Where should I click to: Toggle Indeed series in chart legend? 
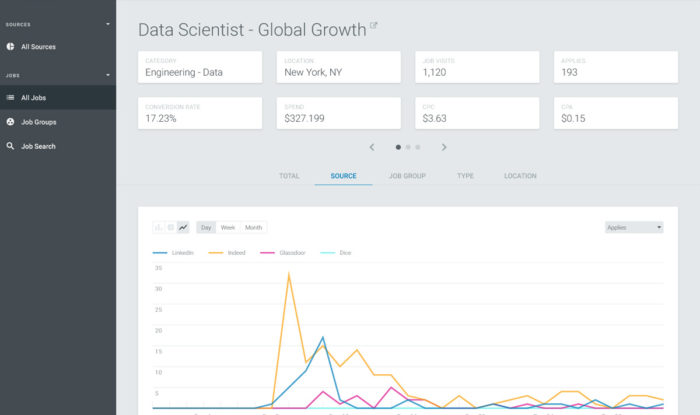227,253
